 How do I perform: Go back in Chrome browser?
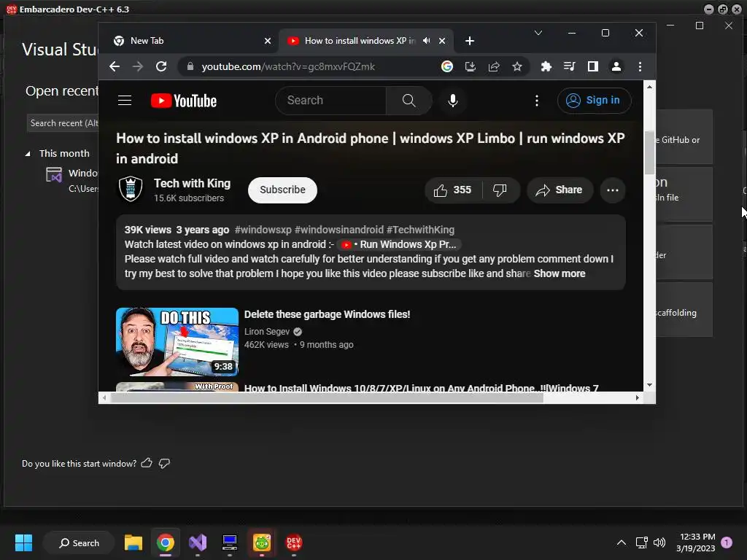tap(115, 66)
